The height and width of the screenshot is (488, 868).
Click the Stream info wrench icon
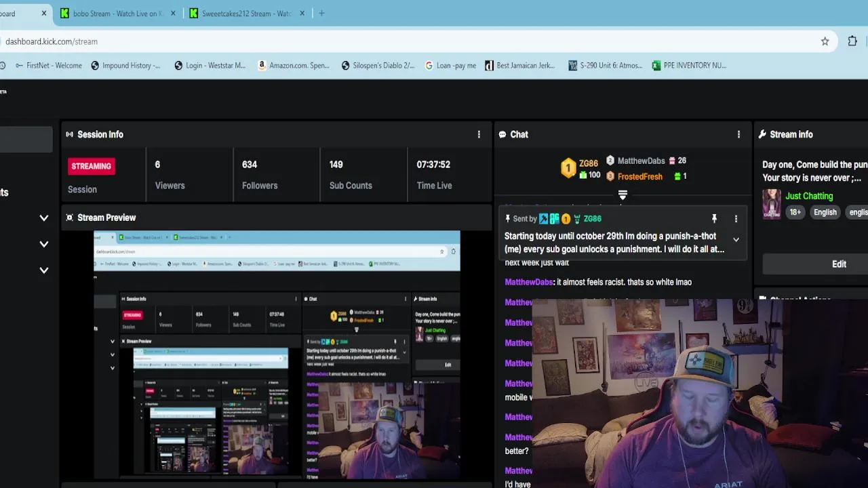tap(762, 134)
